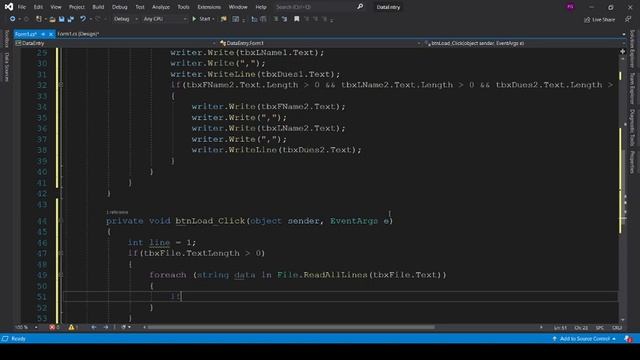Open the Debug menu
Screen dimensions: 640x360
[119, 7]
